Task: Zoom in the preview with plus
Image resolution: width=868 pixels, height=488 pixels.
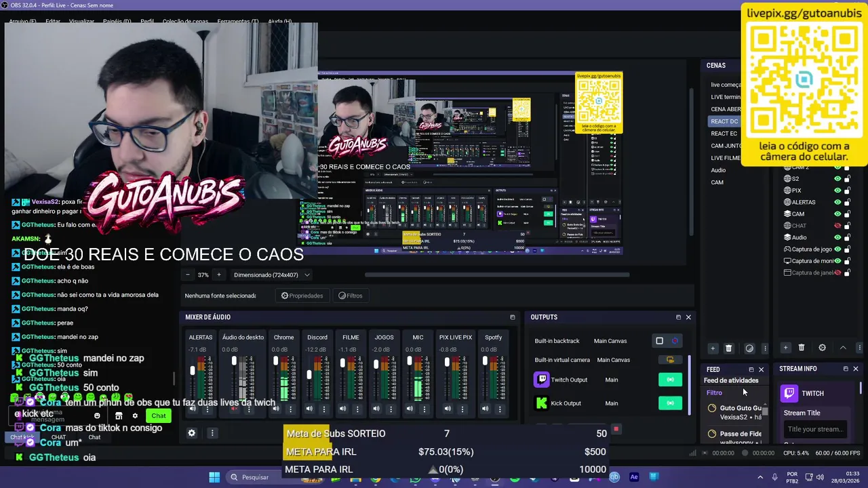Action: pos(218,274)
